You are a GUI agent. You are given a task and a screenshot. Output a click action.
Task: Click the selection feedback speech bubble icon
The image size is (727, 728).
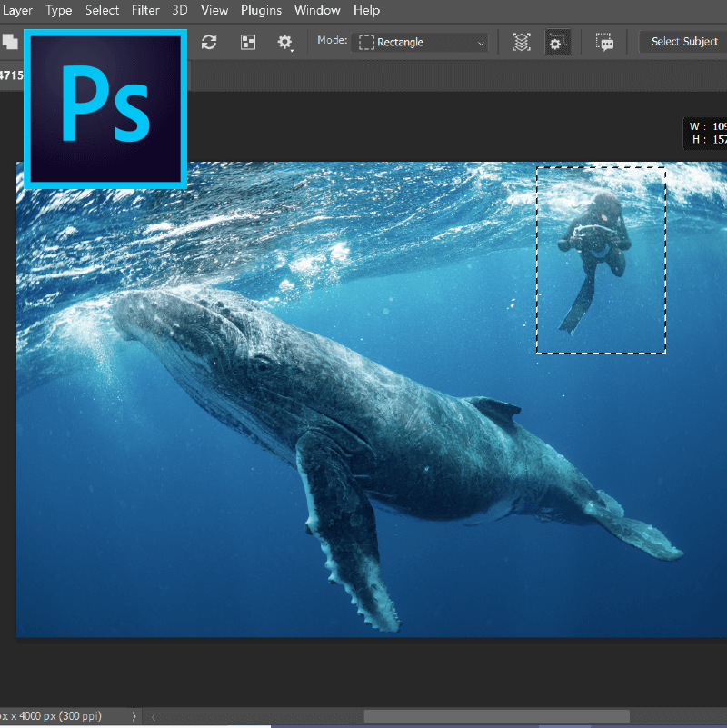(x=605, y=42)
